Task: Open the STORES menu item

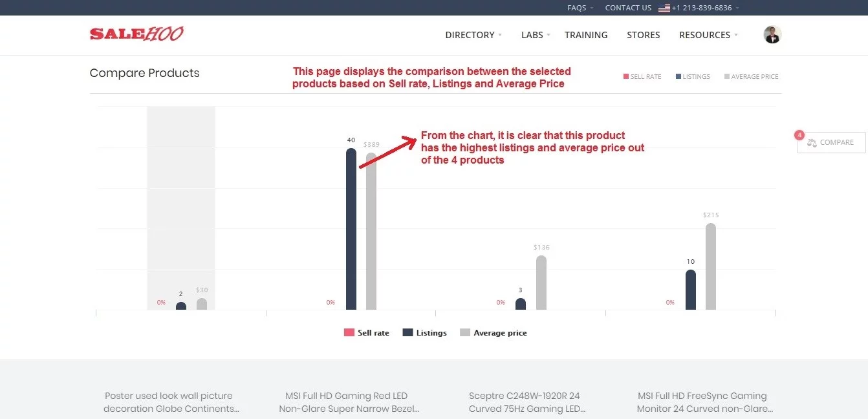Action: (643, 35)
